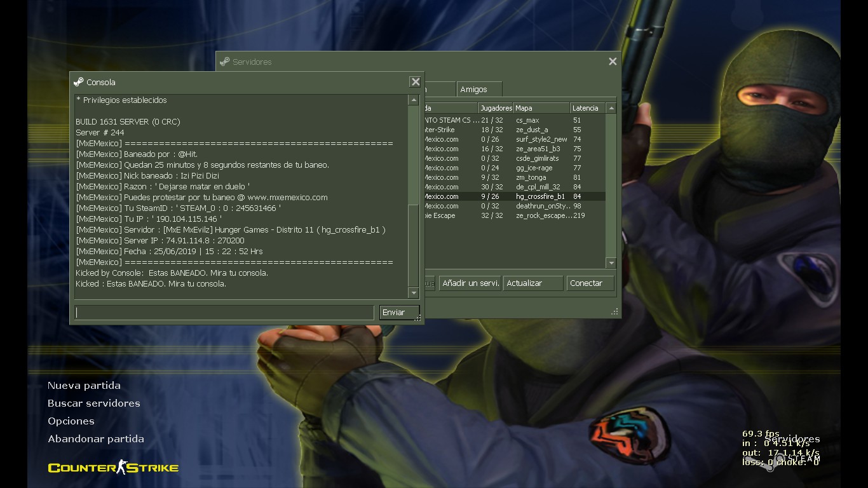868x488 pixels.
Task: Click console line with SteamID
Action: [178, 208]
